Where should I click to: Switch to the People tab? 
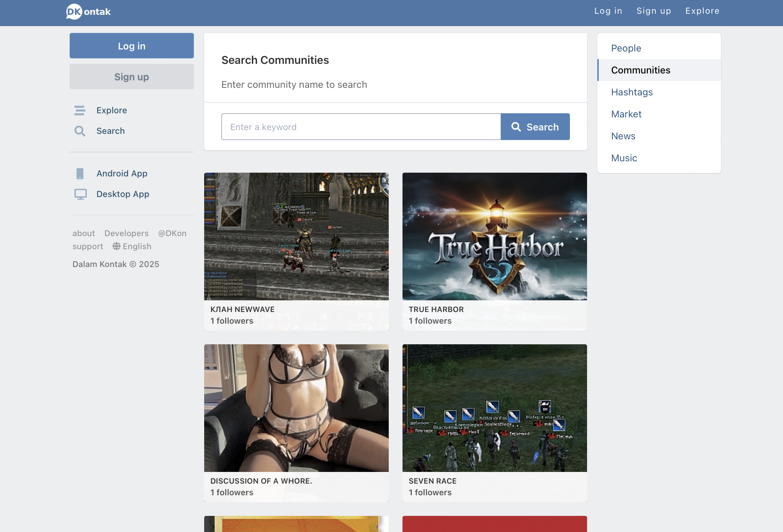626,48
